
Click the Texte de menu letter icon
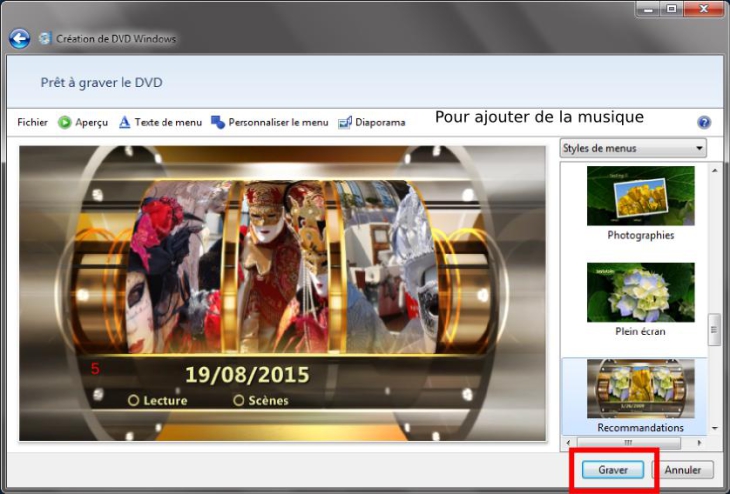[x=124, y=122]
